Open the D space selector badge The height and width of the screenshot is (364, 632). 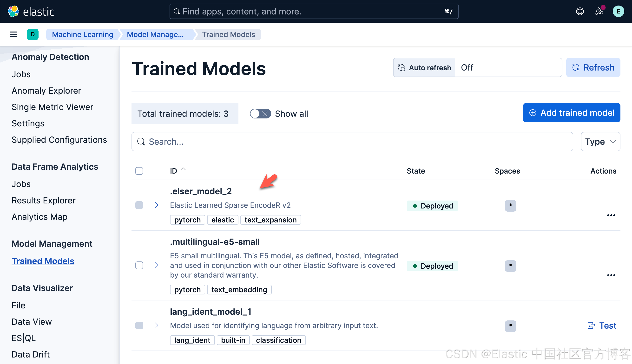pyautogui.click(x=33, y=34)
